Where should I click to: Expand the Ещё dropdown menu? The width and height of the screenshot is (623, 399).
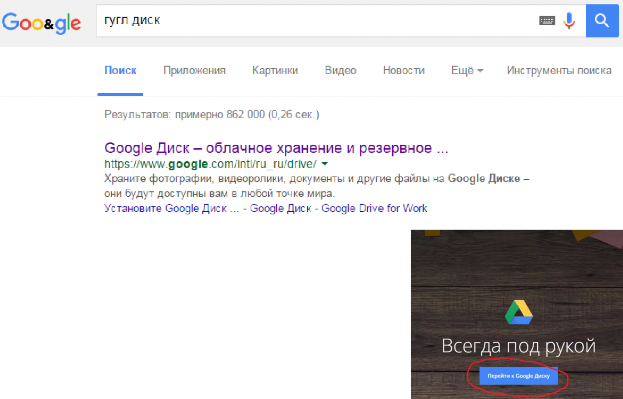467,70
